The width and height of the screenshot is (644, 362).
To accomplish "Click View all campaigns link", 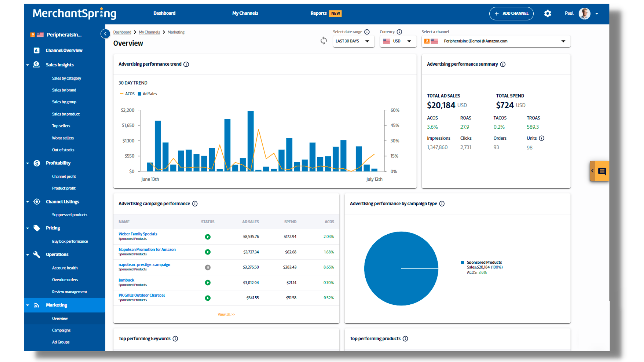I will tap(226, 314).
